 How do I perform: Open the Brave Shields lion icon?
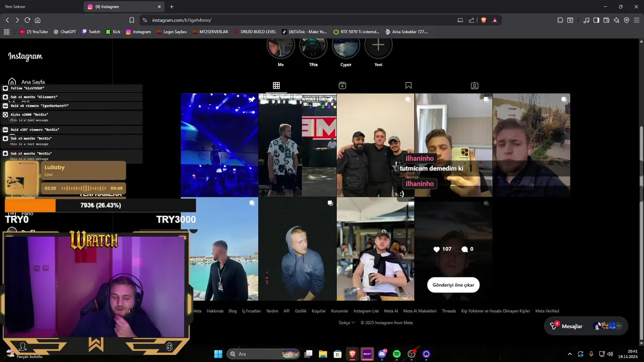click(484, 20)
